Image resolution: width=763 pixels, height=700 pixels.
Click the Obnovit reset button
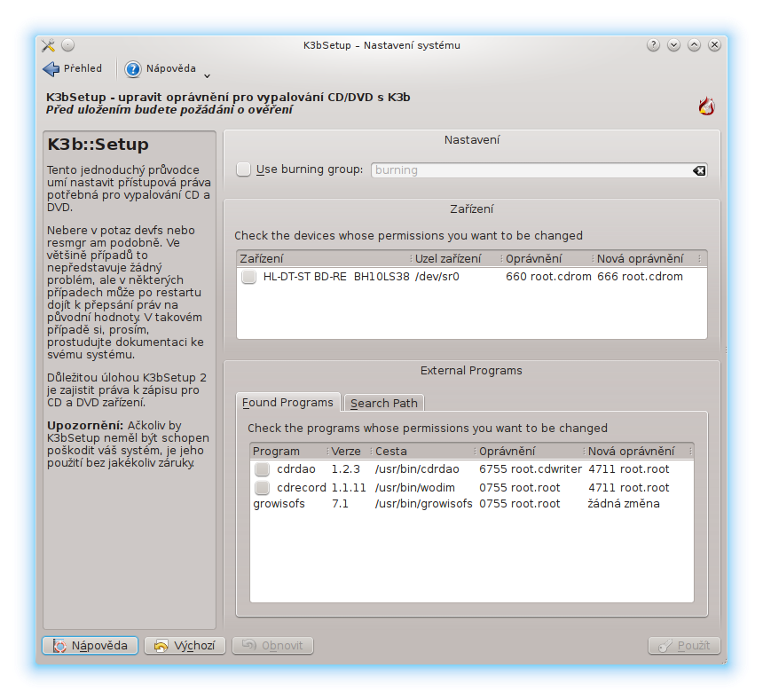[272, 646]
